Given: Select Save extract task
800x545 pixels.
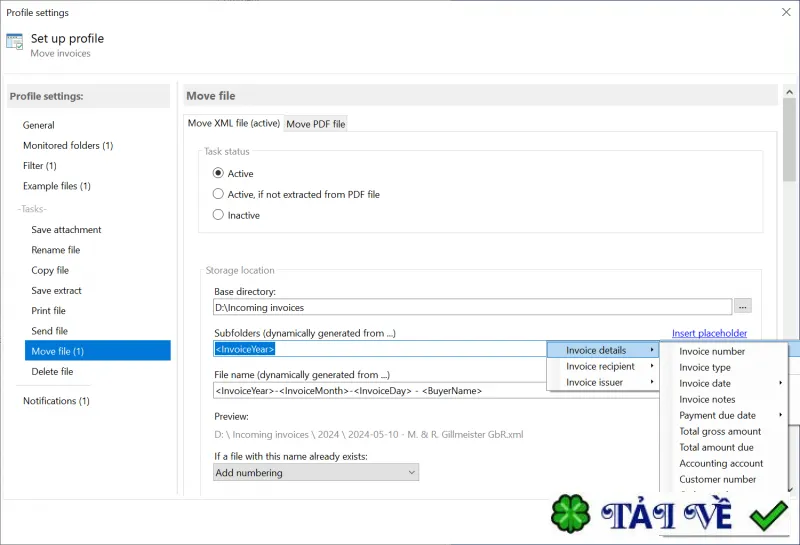Looking at the screenshot, I should [56, 290].
